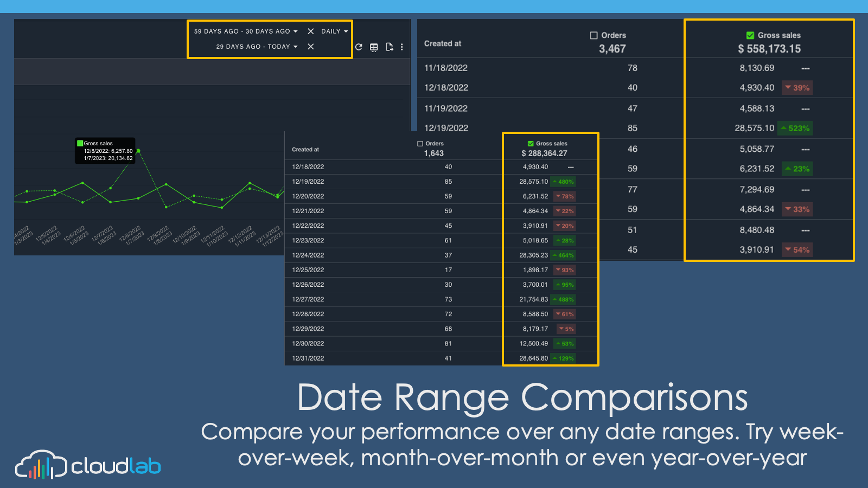Open the Daily interval dropdown

pyautogui.click(x=334, y=31)
